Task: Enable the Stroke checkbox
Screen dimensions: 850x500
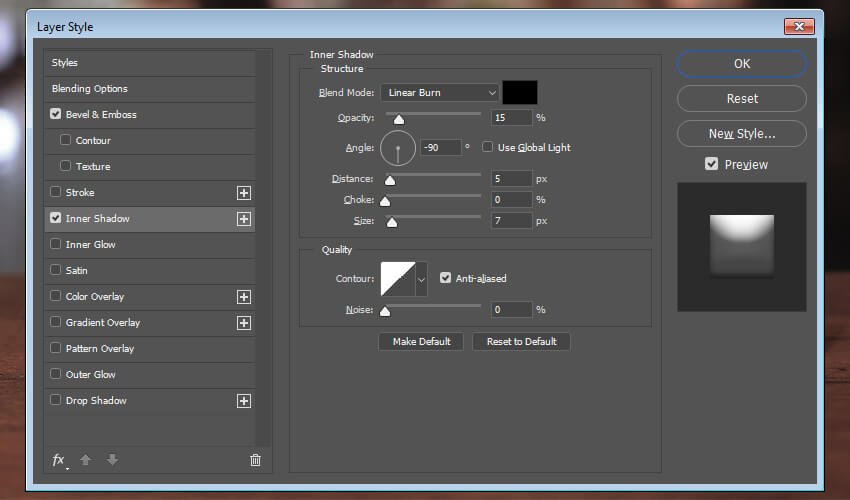Action: 55,192
